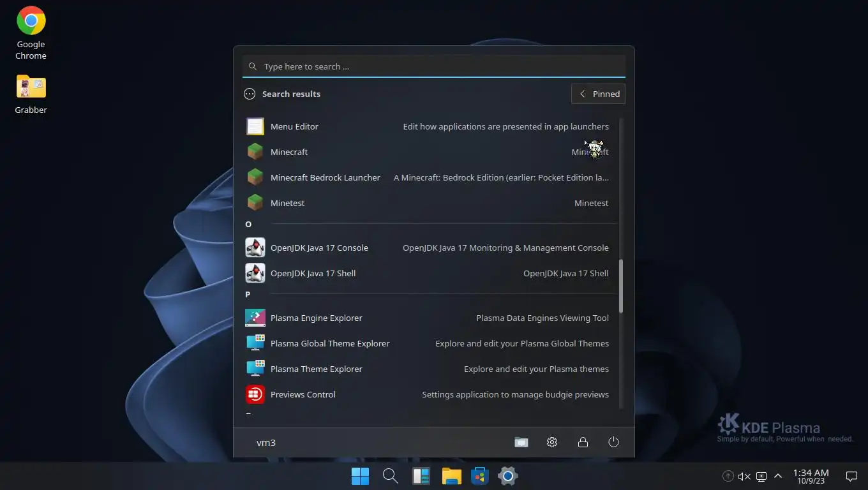
Task: Select the Minecraft Bedrock Launcher entry name
Action: (325, 177)
